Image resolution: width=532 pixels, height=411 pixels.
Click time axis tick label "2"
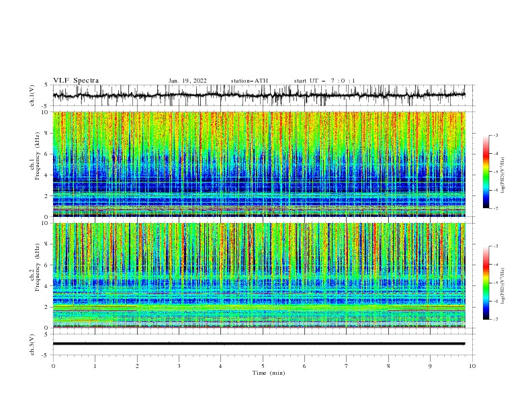click(137, 366)
